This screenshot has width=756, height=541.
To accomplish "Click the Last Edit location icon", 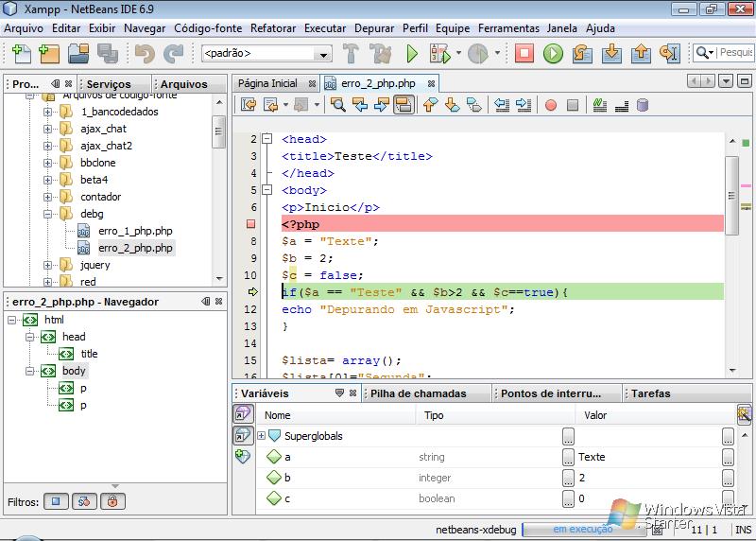I will (249, 105).
